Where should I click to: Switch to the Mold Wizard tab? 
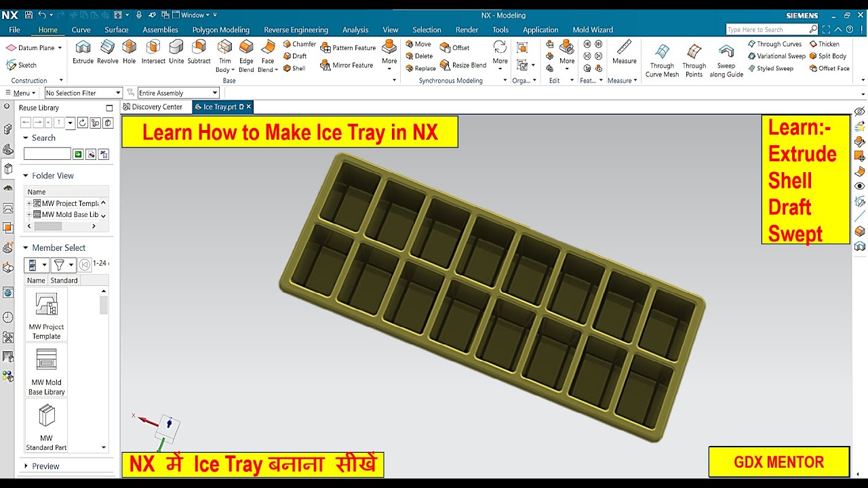[x=593, y=30]
